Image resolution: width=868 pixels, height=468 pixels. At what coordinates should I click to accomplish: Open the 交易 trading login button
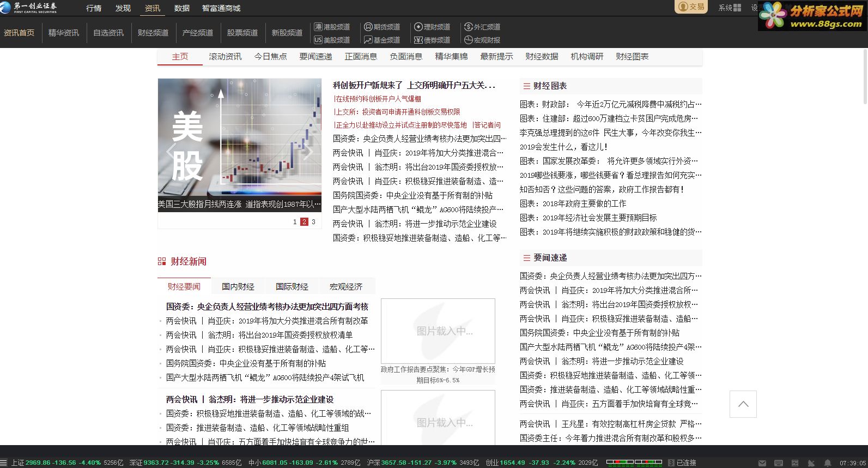pos(691,7)
